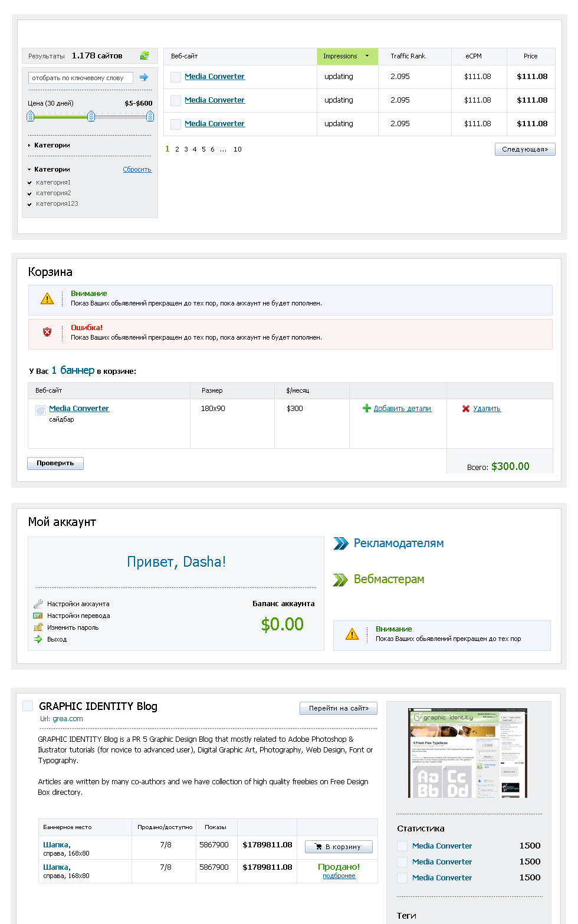The width and height of the screenshot is (578, 924).
Task: Click the padlock change password icon
Action: coord(38,627)
